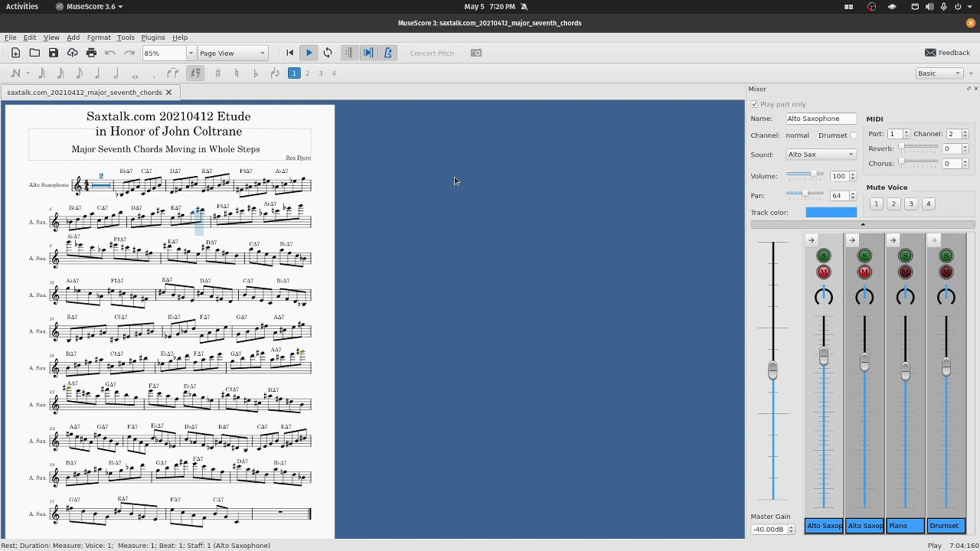Solo the first Alto Sax channel
The height and width of the screenshot is (551, 980).
[824, 256]
